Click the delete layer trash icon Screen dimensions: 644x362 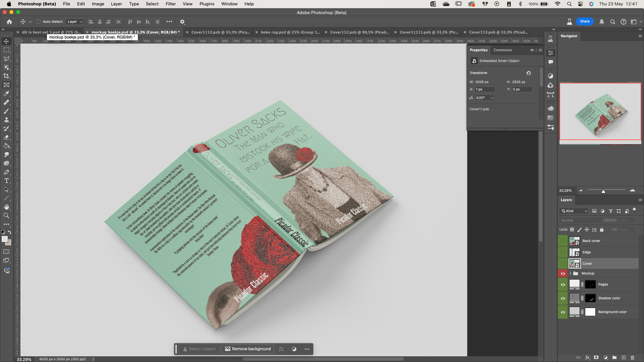point(632,358)
